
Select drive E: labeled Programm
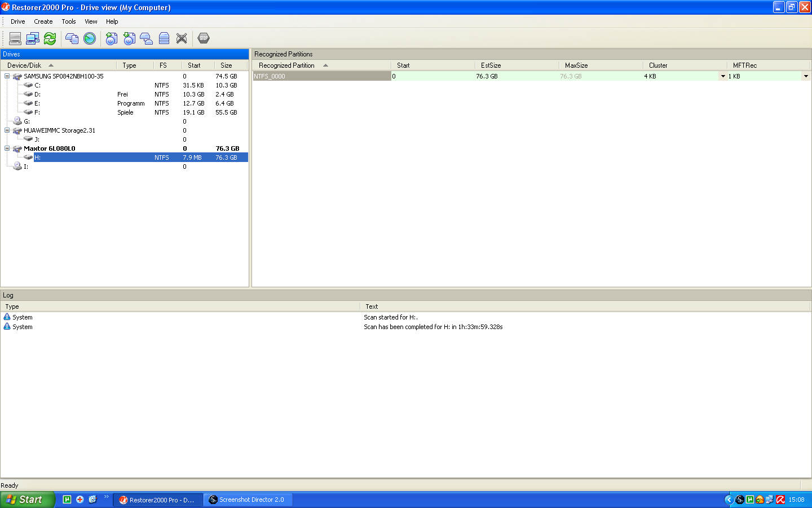click(37, 103)
